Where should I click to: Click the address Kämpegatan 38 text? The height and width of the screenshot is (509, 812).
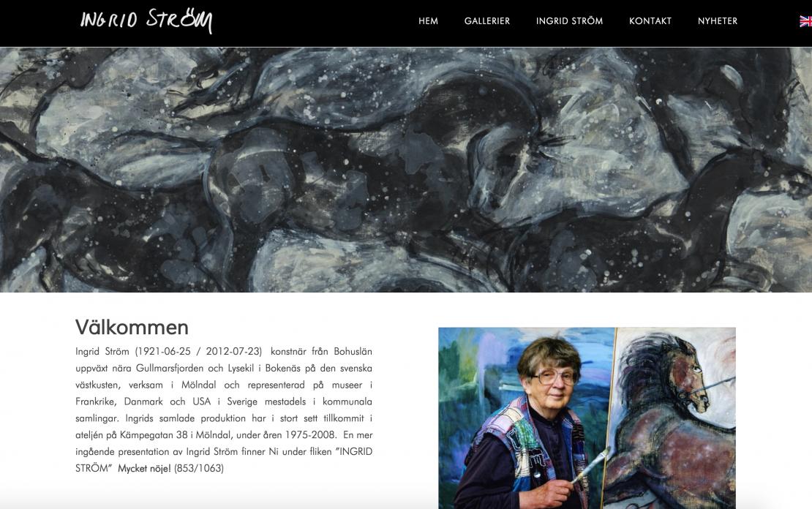point(154,435)
